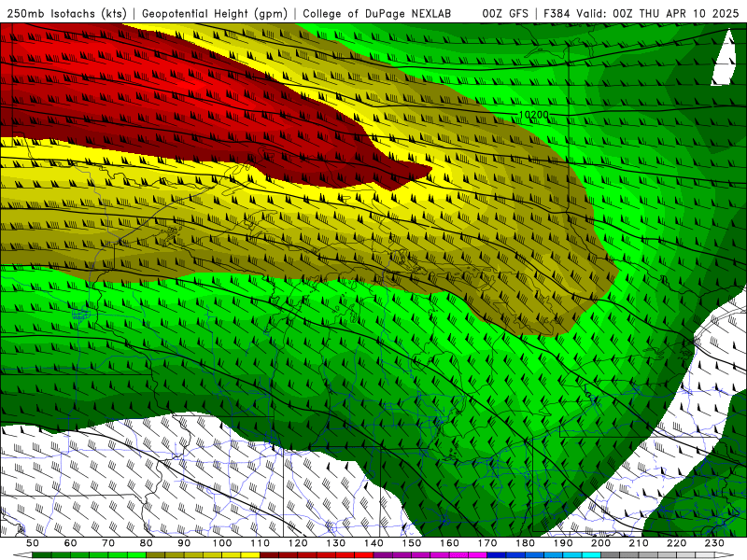
Task: Click the '50' value on the color scale
Action: tap(33, 543)
